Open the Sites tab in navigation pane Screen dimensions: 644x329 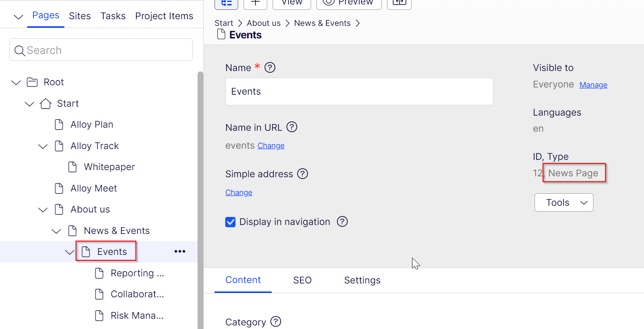click(x=80, y=16)
